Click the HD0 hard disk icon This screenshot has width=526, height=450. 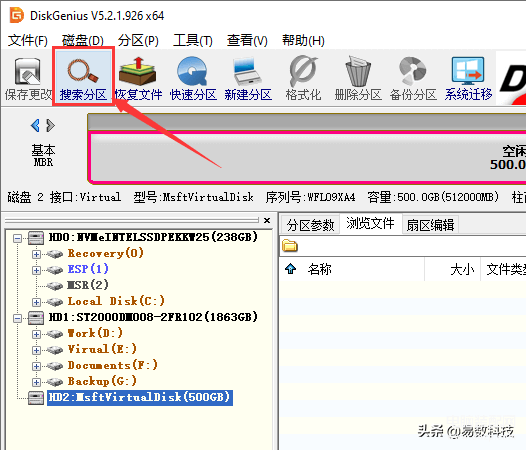(36, 238)
